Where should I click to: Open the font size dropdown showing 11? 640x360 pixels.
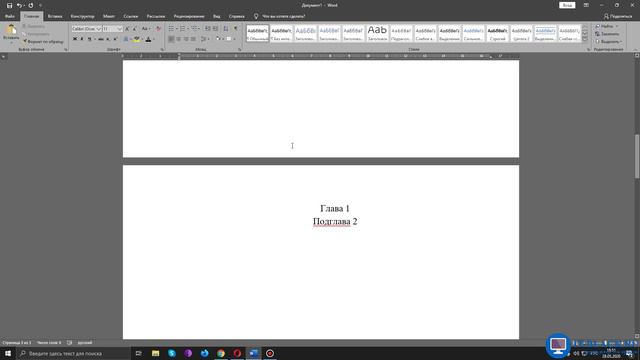[120, 29]
